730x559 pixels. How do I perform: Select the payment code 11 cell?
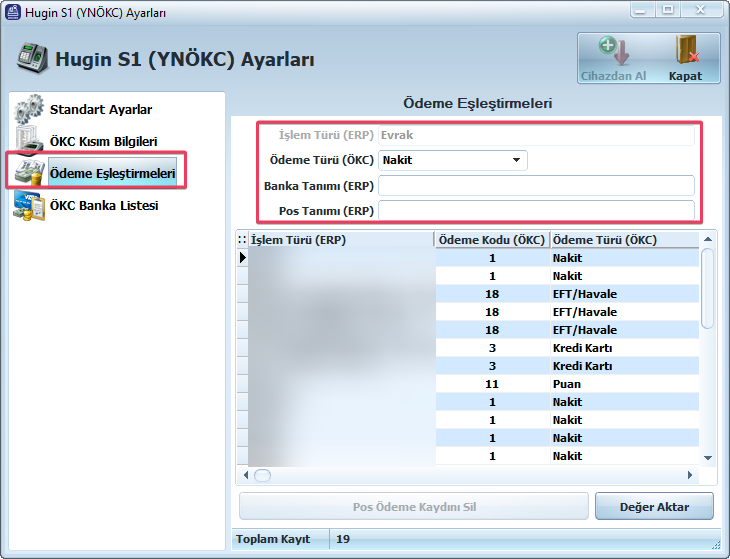(x=493, y=384)
